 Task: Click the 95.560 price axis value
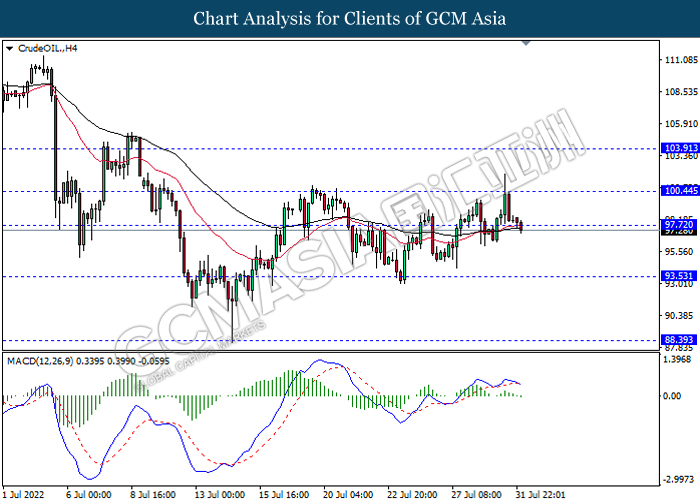point(679,252)
